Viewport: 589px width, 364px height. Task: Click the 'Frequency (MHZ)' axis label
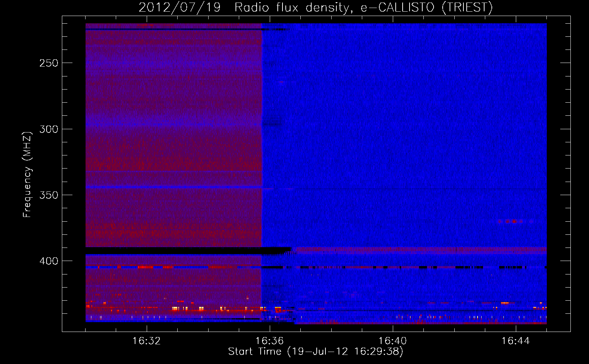coord(27,174)
